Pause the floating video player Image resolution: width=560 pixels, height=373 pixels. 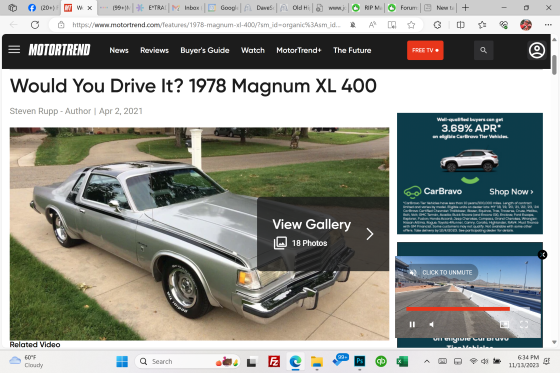(x=412, y=324)
